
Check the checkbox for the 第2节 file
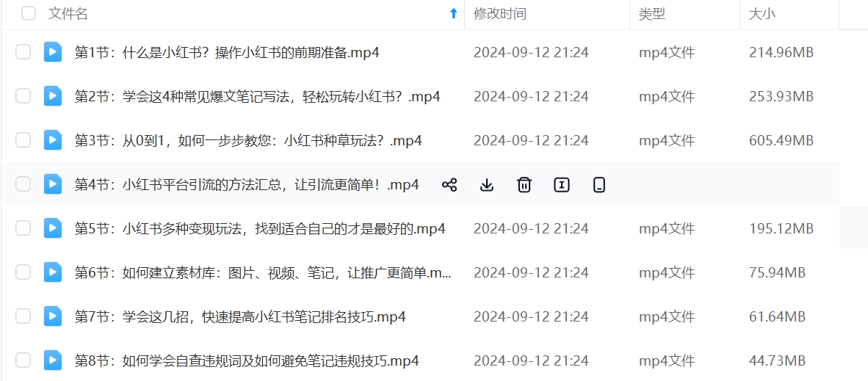[23, 96]
